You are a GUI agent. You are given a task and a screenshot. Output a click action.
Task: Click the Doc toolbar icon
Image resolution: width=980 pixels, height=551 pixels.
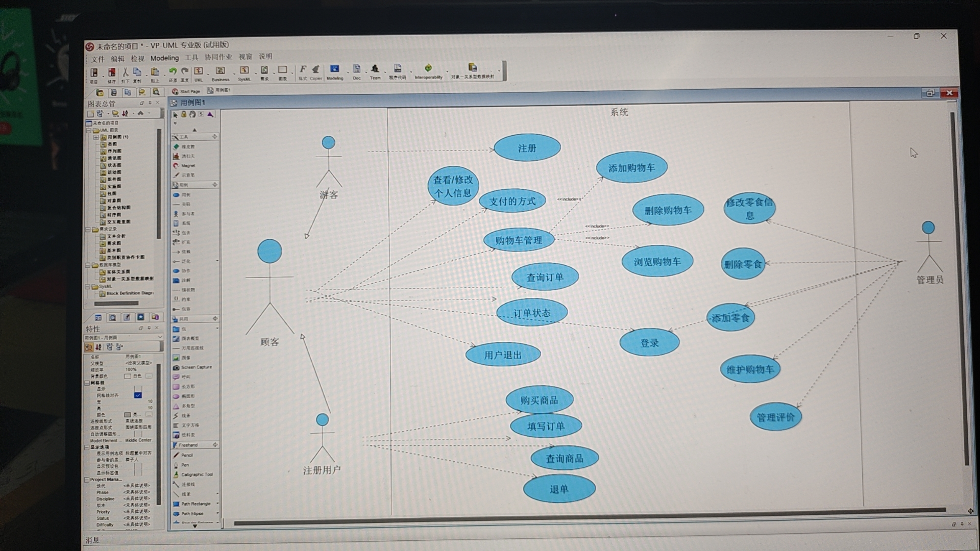[356, 70]
